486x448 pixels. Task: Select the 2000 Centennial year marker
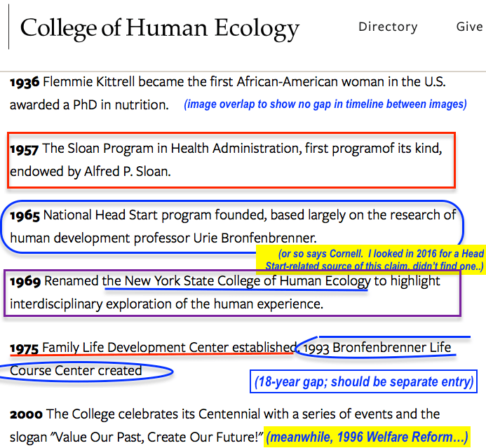pyautogui.click(x=25, y=414)
